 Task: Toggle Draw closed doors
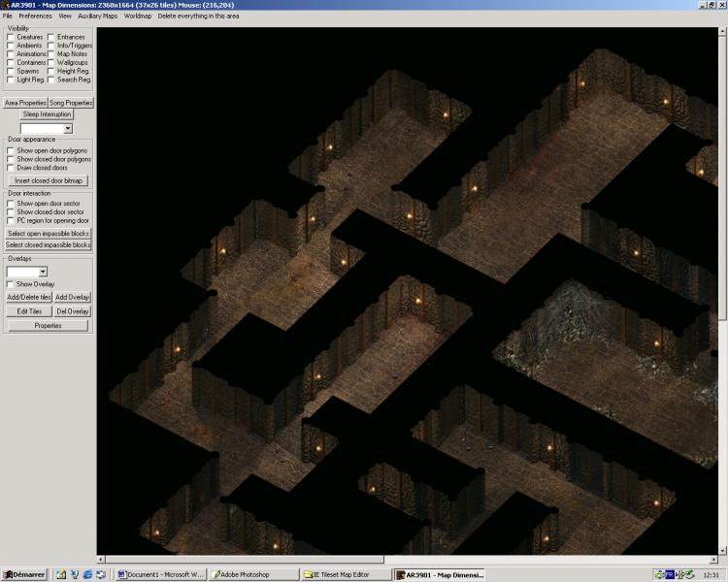pyautogui.click(x=11, y=168)
